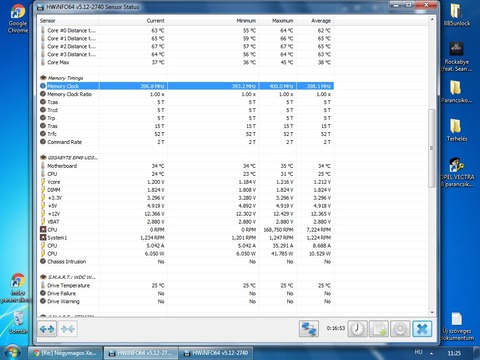Select the +3.3V voltage row
The height and width of the screenshot is (360, 480).
point(186,198)
